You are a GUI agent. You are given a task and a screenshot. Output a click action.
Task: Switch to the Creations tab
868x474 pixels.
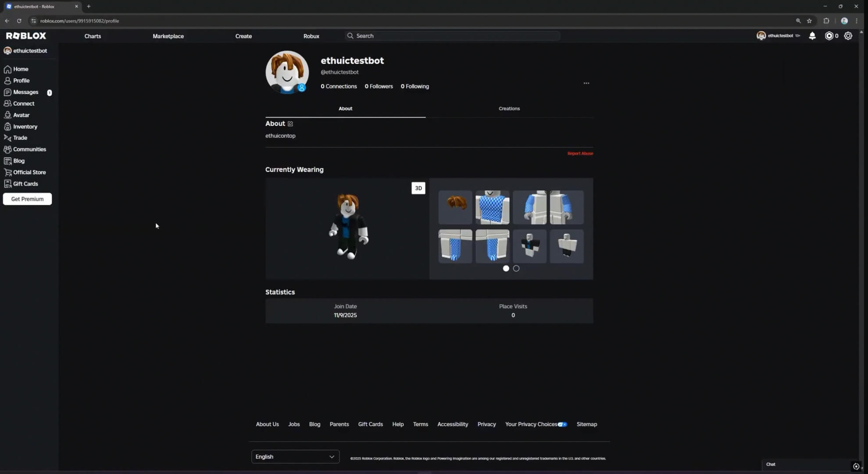[509, 108]
